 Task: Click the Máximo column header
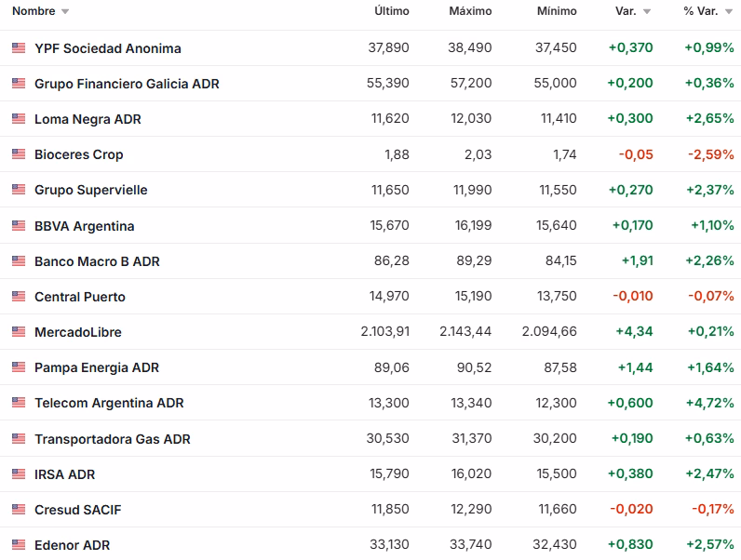point(470,11)
